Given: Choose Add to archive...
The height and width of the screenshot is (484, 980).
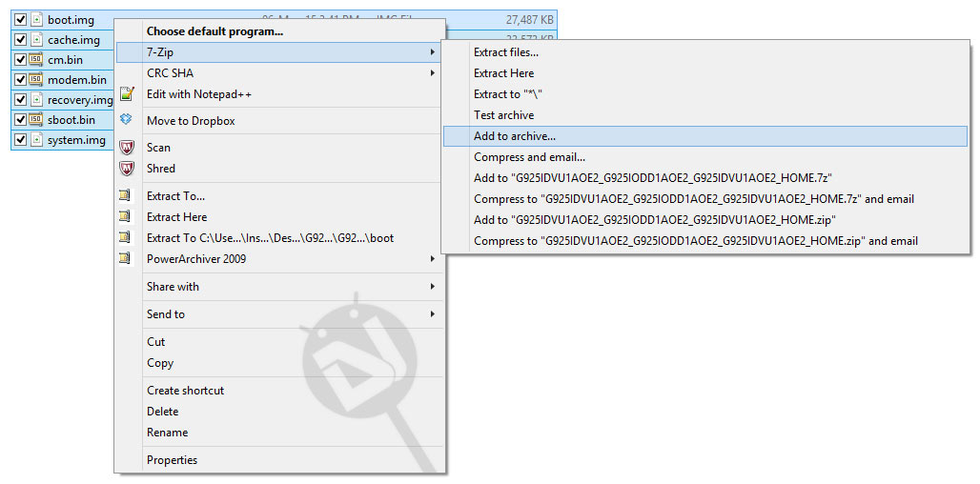Looking at the screenshot, I should tap(705, 136).
